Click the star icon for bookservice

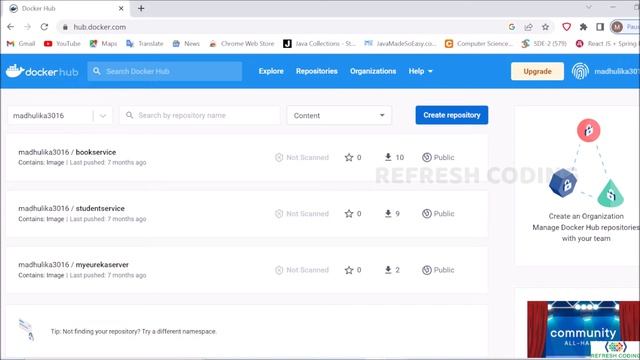coord(349,158)
